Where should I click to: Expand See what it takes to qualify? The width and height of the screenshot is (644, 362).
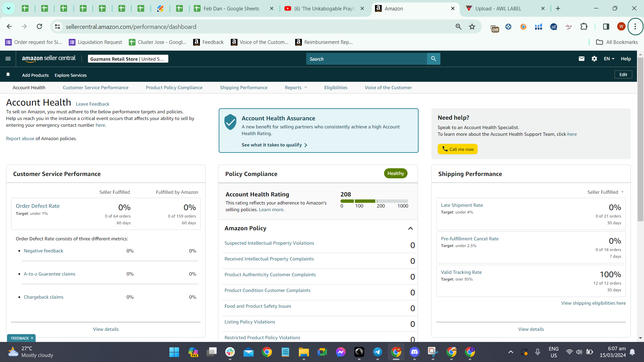tap(274, 145)
